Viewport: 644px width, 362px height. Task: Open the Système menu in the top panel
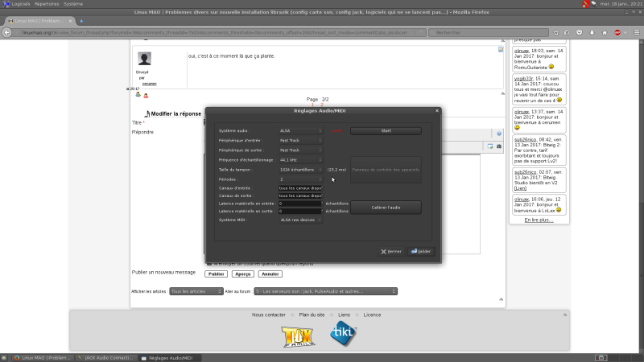[x=73, y=4]
